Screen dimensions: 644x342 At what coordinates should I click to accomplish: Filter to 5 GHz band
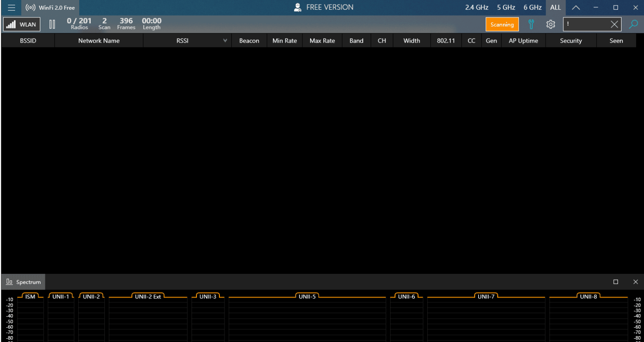click(506, 7)
